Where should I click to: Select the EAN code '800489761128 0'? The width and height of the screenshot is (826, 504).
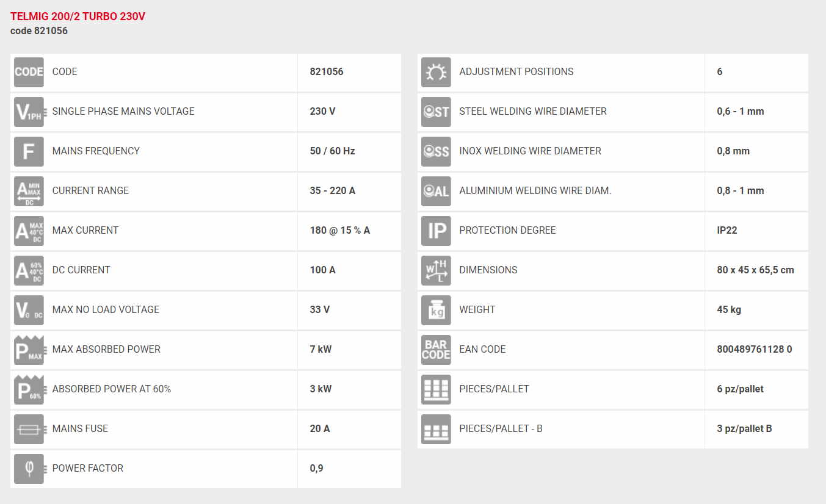tap(755, 349)
